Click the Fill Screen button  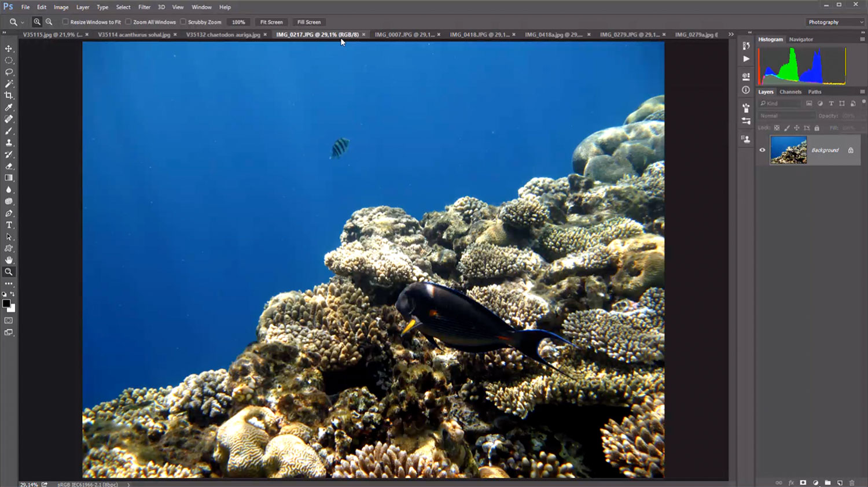pos(309,22)
